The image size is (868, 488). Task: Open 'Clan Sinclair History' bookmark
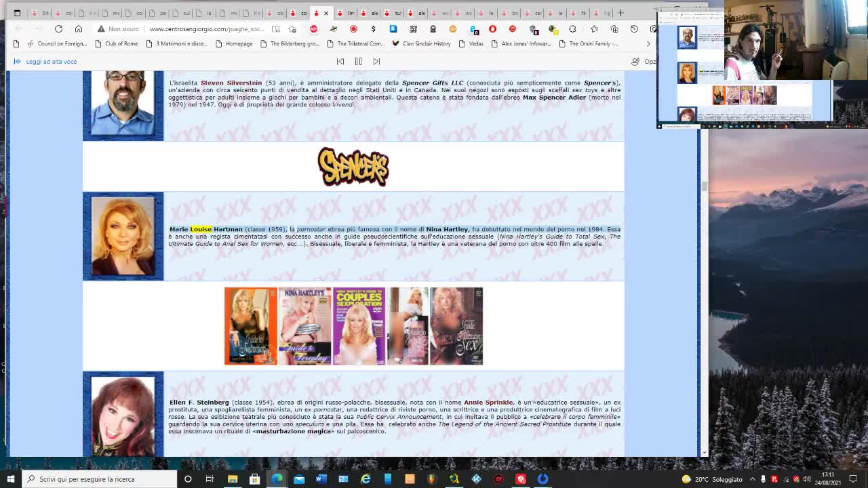click(420, 44)
